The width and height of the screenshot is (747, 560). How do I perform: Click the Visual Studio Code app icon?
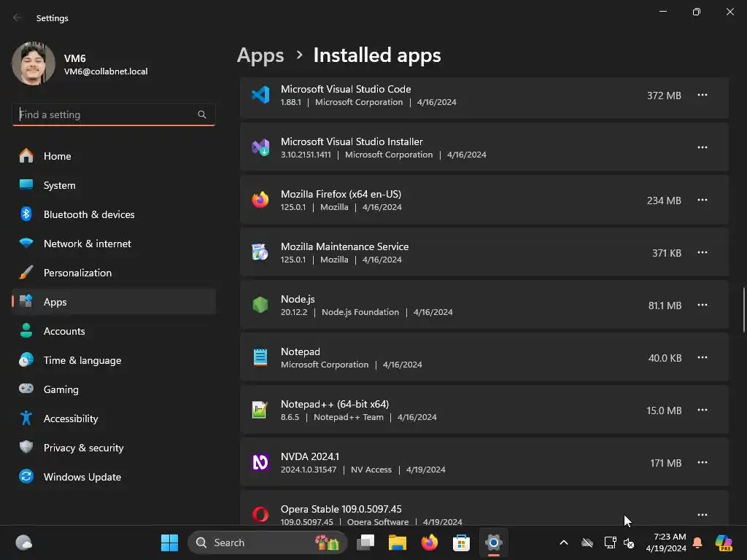pos(260,95)
